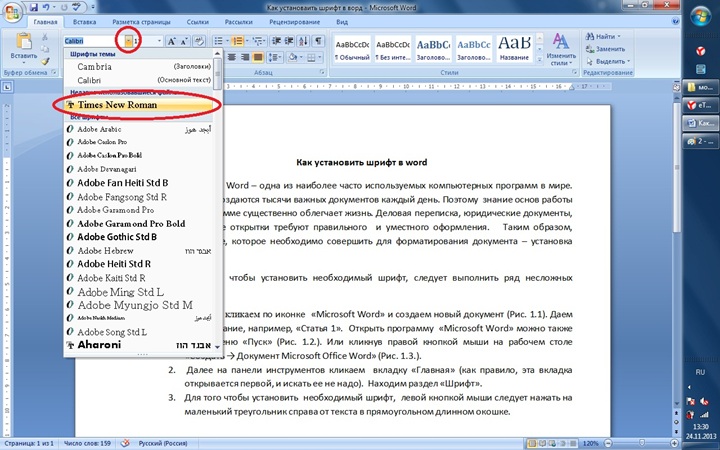Apply multilevel list
The width and height of the screenshot is (720, 450).
pyautogui.click(x=258, y=41)
